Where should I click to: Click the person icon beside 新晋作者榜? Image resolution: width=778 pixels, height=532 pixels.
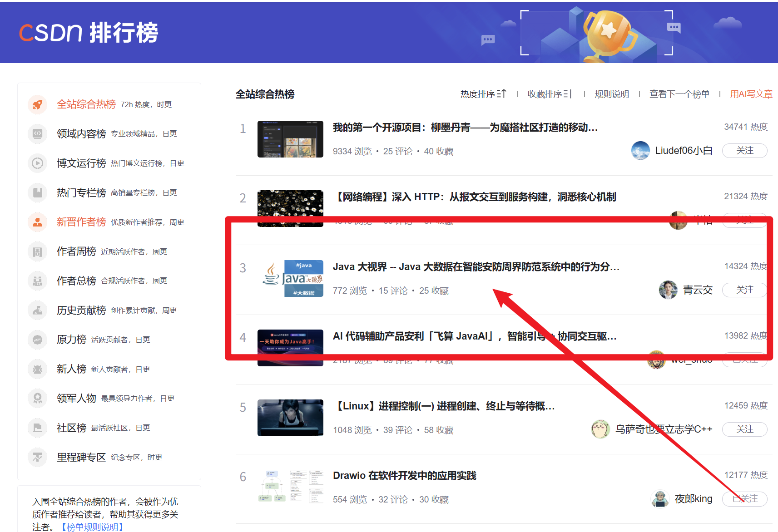pyautogui.click(x=38, y=222)
